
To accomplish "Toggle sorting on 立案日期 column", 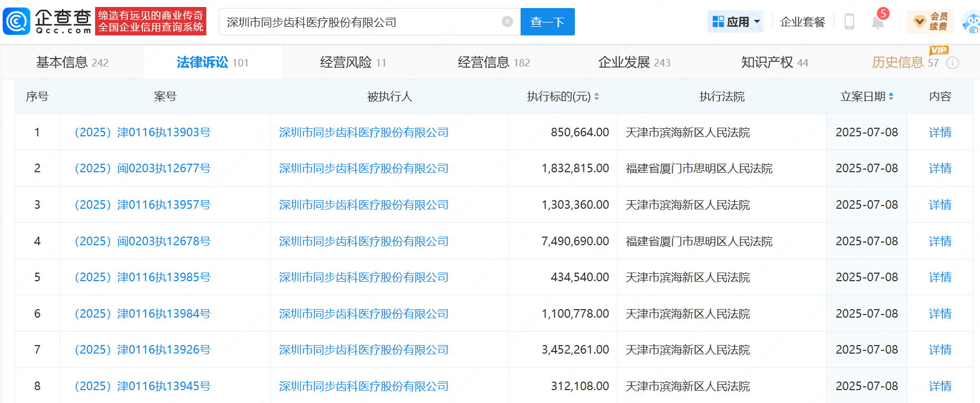I will 891,97.
